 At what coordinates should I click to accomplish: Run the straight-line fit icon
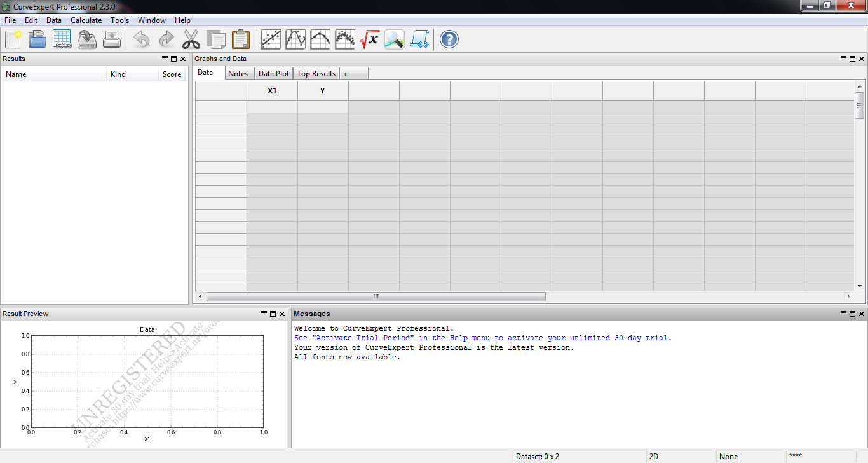coord(271,39)
